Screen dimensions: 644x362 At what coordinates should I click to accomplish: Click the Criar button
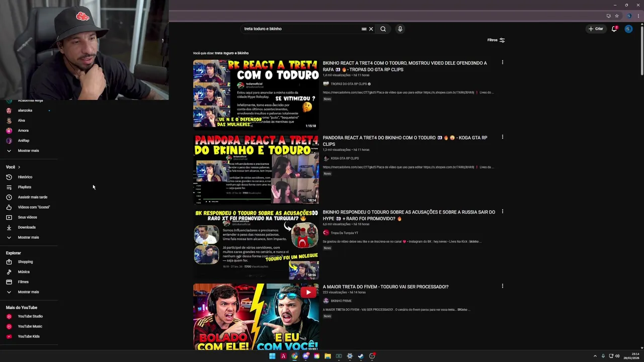(596, 29)
